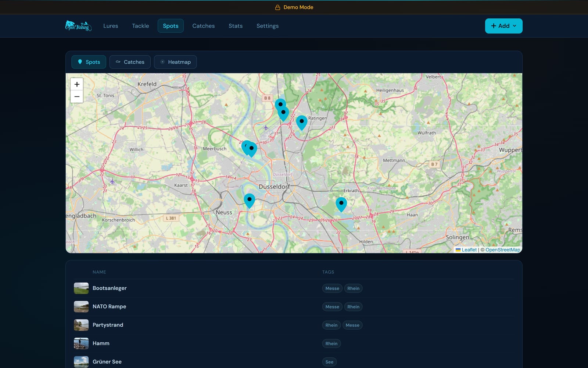Open the NATO Rampe spot thumbnail
Screen dimensions: 588x368
point(81,307)
